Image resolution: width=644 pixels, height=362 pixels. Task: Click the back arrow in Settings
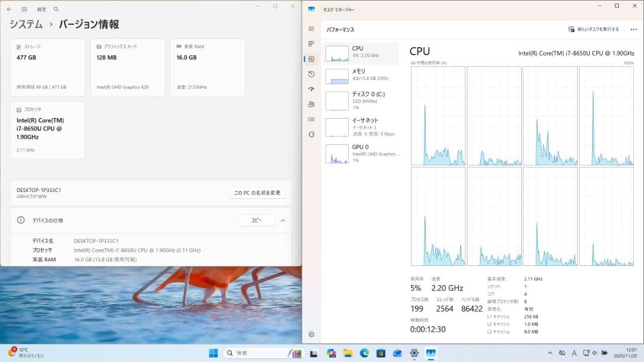(8, 9)
